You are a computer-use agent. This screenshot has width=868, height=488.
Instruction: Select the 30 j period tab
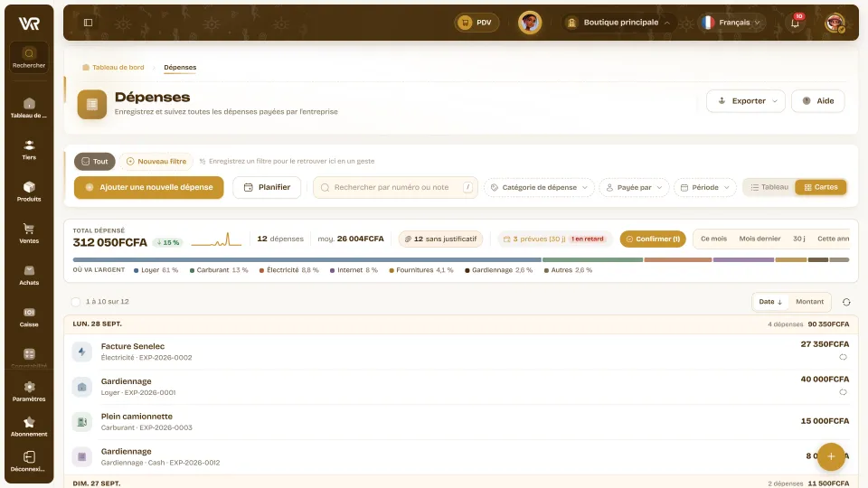click(798, 239)
